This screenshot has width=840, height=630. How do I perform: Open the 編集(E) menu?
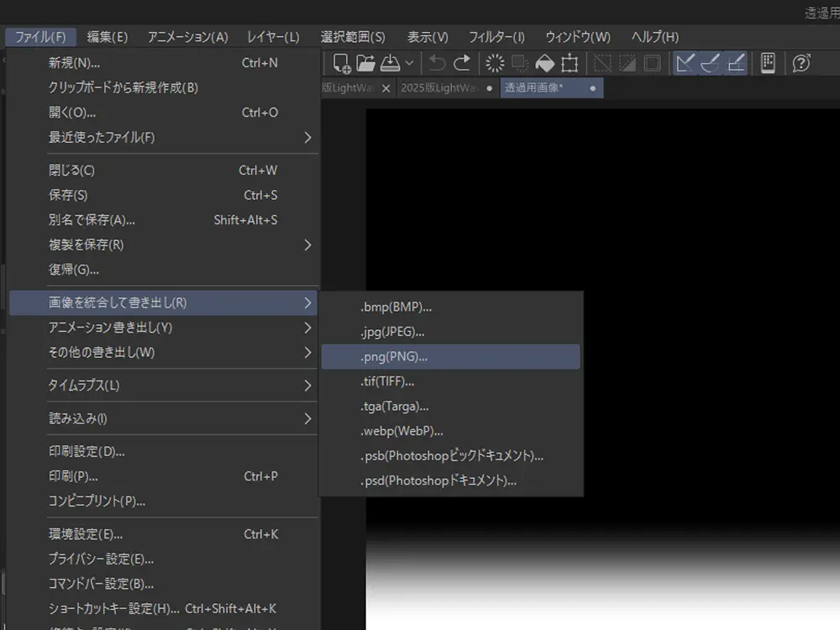tap(108, 37)
